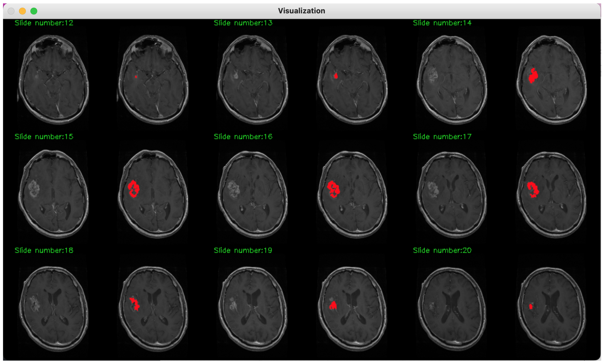This screenshot has width=604, height=364.
Task: Click the gray close window button
Action: click(x=11, y=11)
